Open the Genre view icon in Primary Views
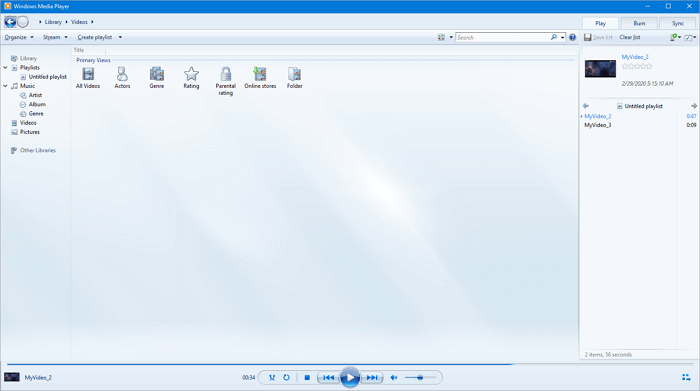 pyautogui.click(x=157, y=78)
